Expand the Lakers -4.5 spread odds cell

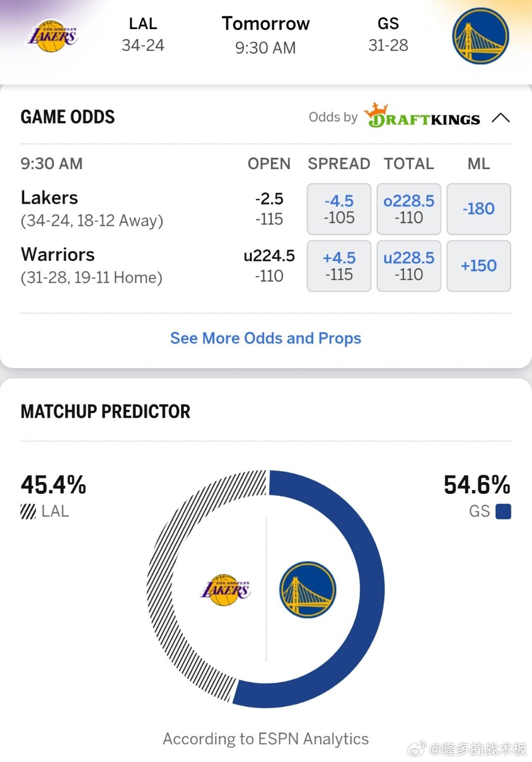click(x=338, y=209)
